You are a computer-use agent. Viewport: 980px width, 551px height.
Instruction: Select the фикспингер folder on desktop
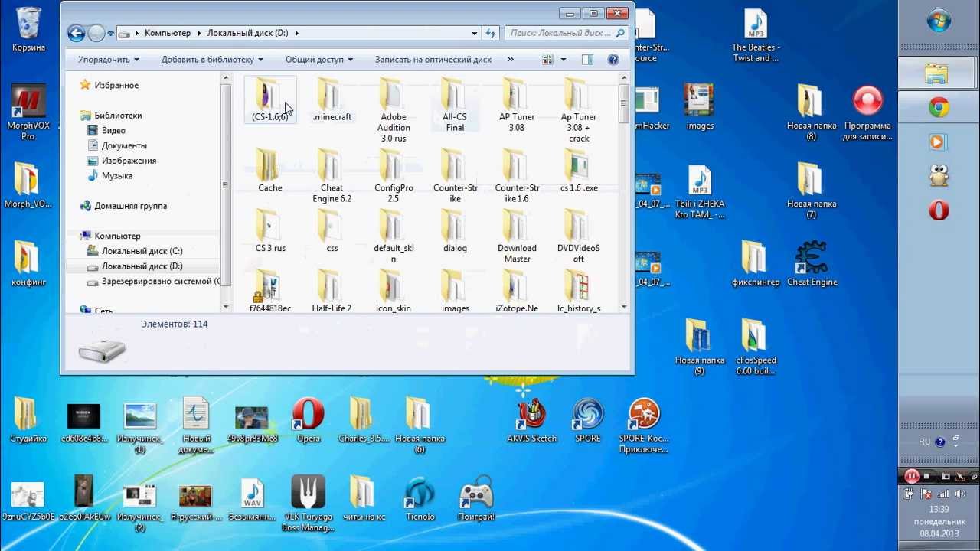755,264
